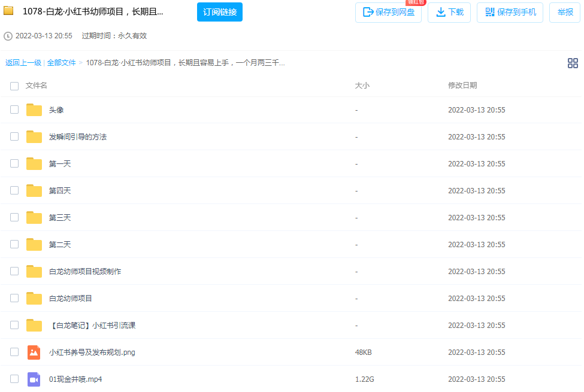
Task: Click 保存到手机 button
Action: pyautogui.click(x=510, y=13)
